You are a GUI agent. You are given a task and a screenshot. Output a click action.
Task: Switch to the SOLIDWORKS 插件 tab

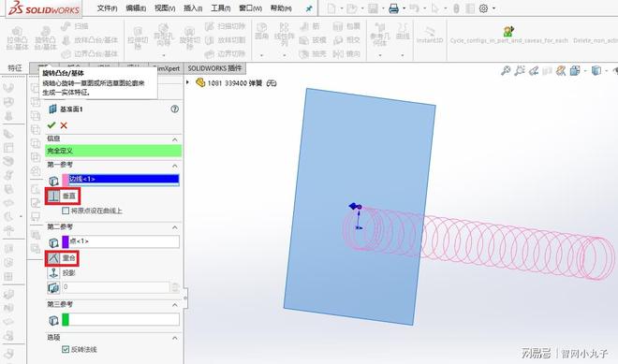[x=214, y=68]
